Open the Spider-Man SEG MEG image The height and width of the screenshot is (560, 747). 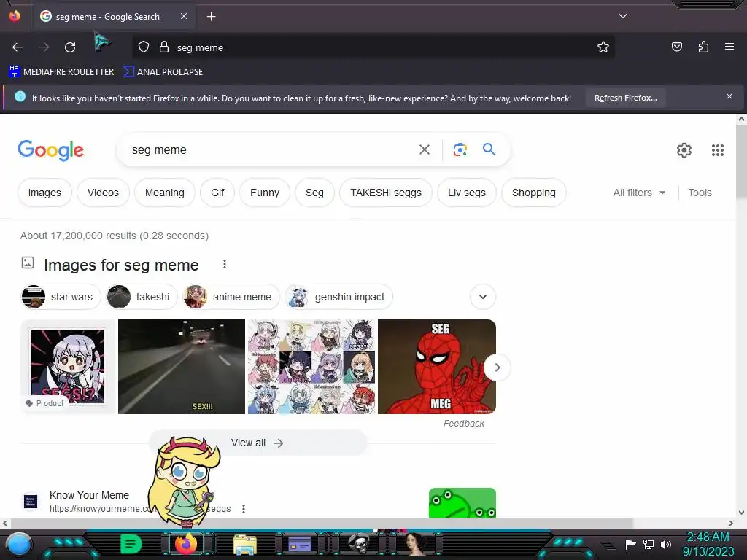point(437,367)
